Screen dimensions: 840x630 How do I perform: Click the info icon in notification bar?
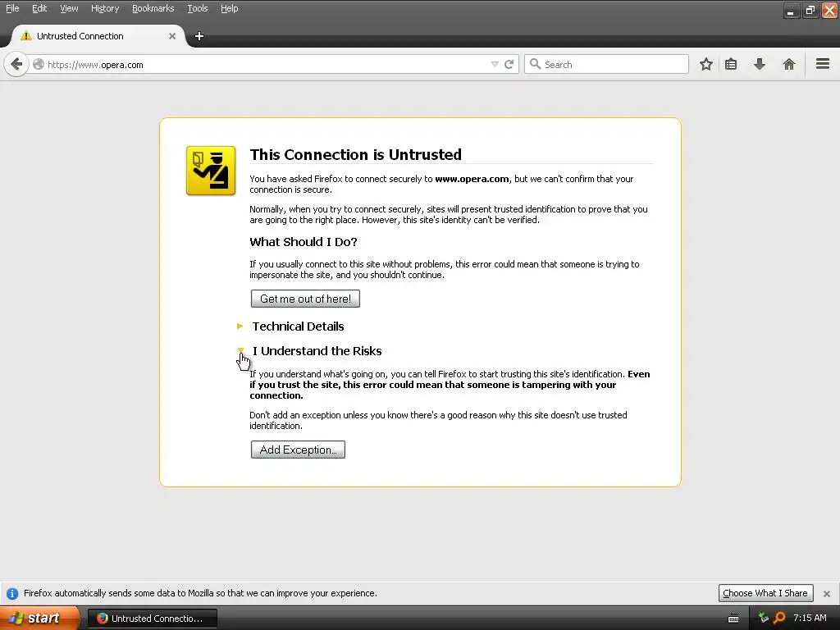point(12,594)
